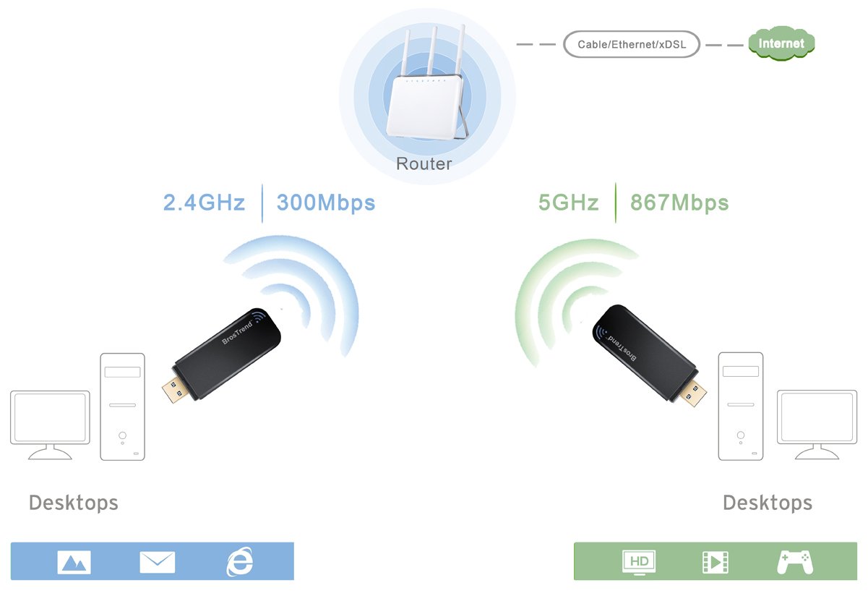This screenshot has height=596, width=868.
Task: Click the left BrosTrend USB adapter
Action: coord(222,354)
